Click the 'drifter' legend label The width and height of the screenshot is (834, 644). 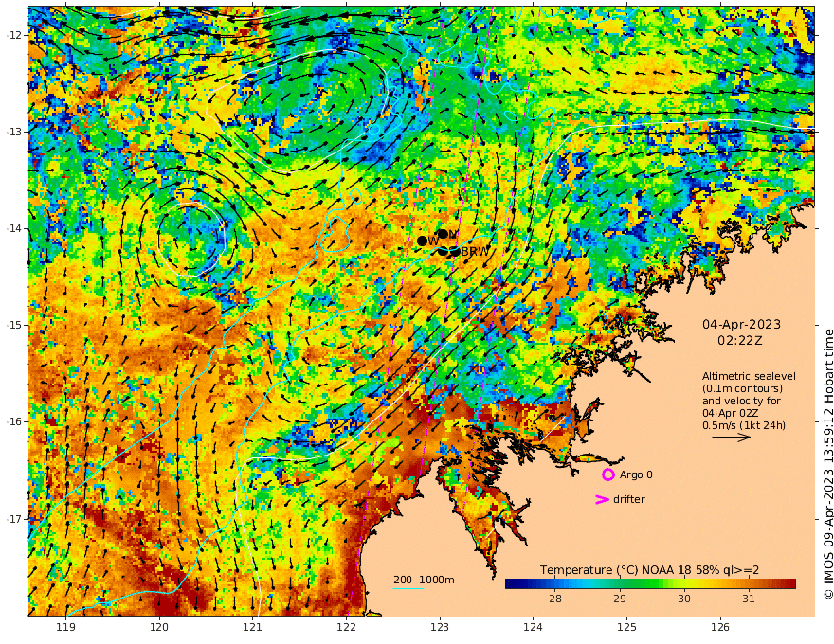(x=628, y=499)
